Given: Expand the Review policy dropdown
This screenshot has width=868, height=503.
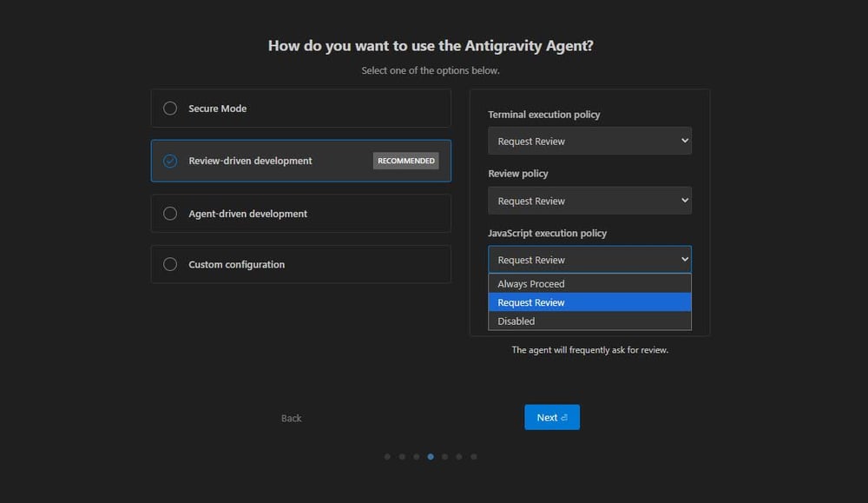Looking at the screenshot, I should 589,201.
